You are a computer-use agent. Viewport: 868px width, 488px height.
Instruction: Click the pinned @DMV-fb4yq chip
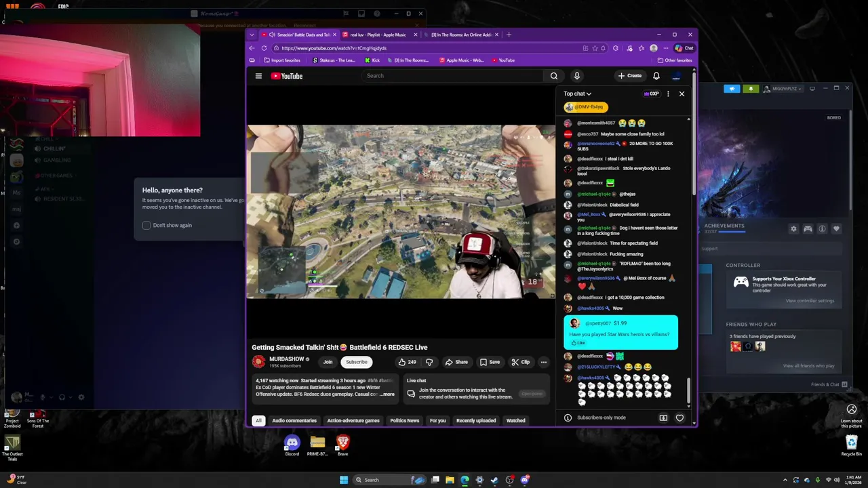tap(586, 107)
